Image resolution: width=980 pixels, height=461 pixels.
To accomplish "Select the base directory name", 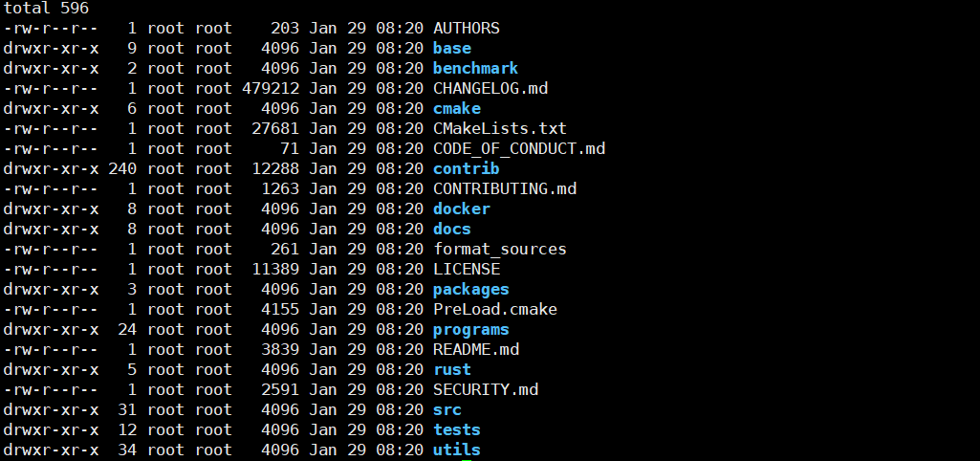I will [x=451, y=48].
